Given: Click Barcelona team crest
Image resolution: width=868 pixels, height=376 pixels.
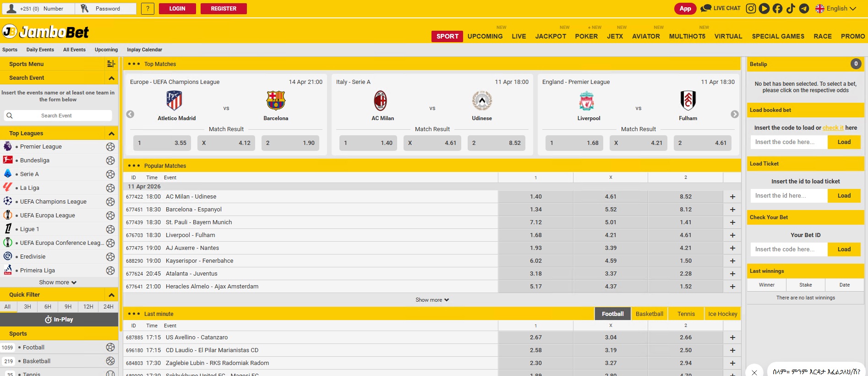Looking at the screenshot, I should coord(276,100).
